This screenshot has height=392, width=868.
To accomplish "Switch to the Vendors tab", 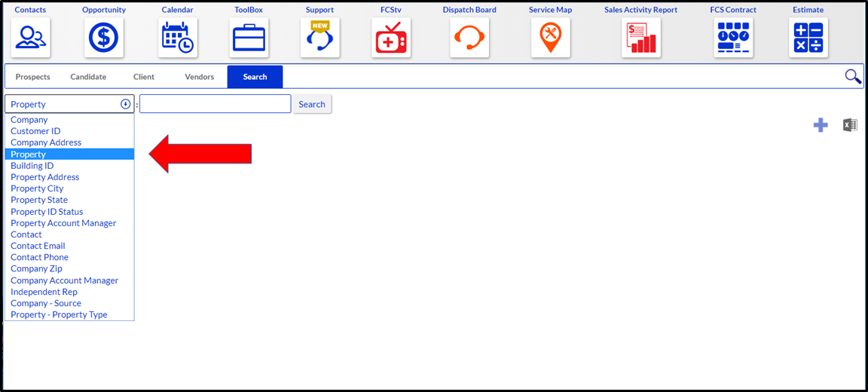I will coord(200,77).
